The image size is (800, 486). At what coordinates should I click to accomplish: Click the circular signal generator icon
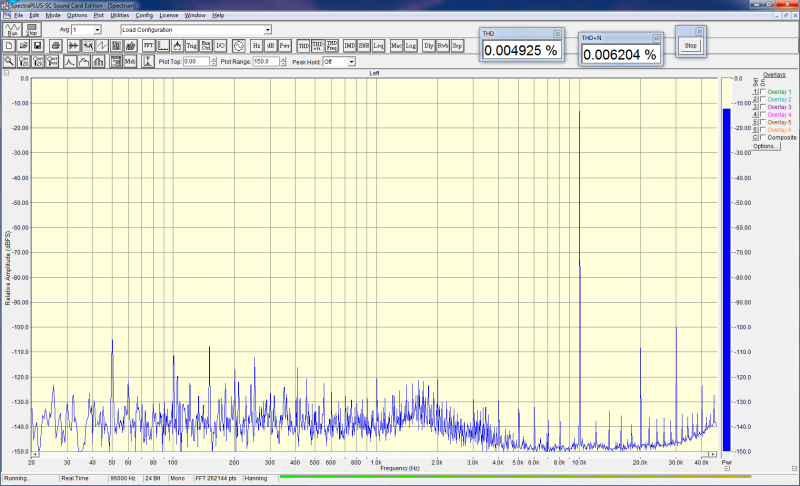pos(238,46)
